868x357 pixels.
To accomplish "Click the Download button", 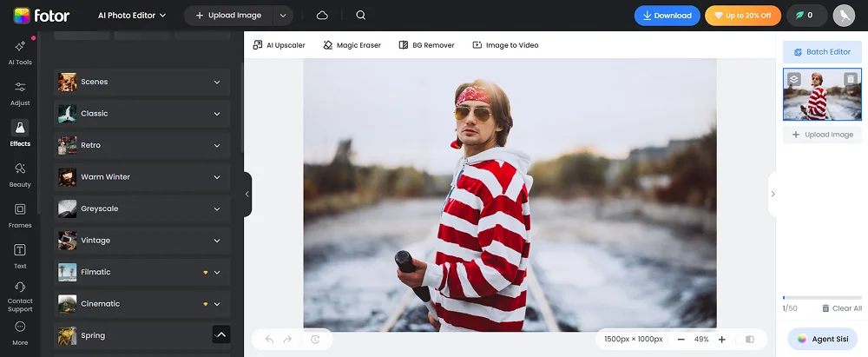I will point(667,16).
